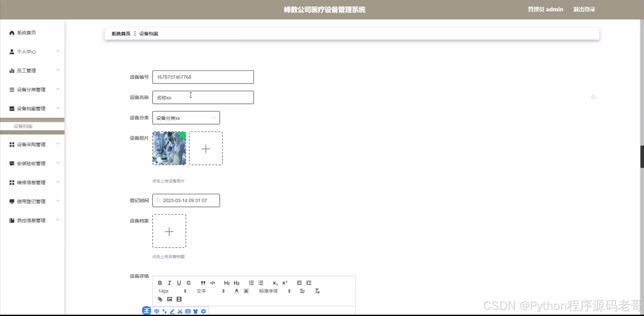This screenshot has width=644, height=316.
Task: Insert code block in the editor
Action: [213, 283]
